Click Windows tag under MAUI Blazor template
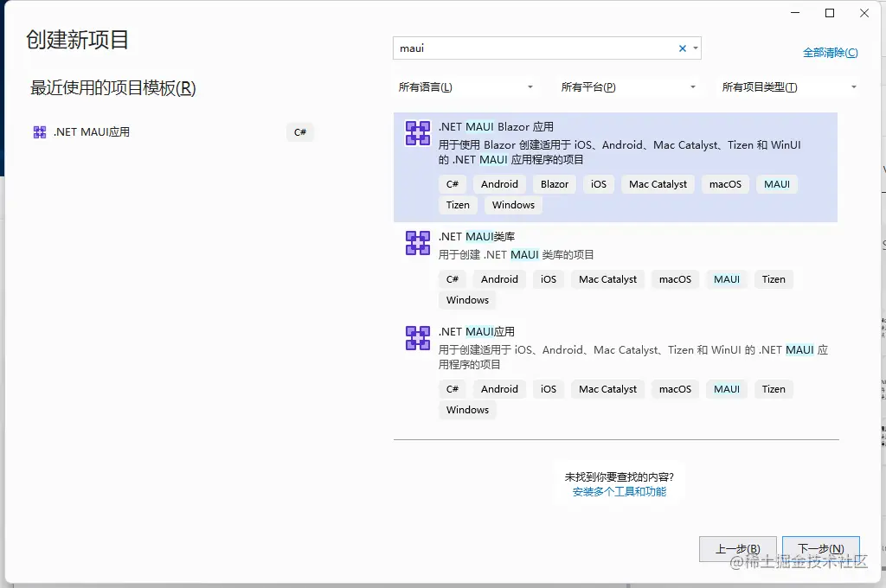The height and width of the screenshot is (588, 886). [x=513, y=205]
